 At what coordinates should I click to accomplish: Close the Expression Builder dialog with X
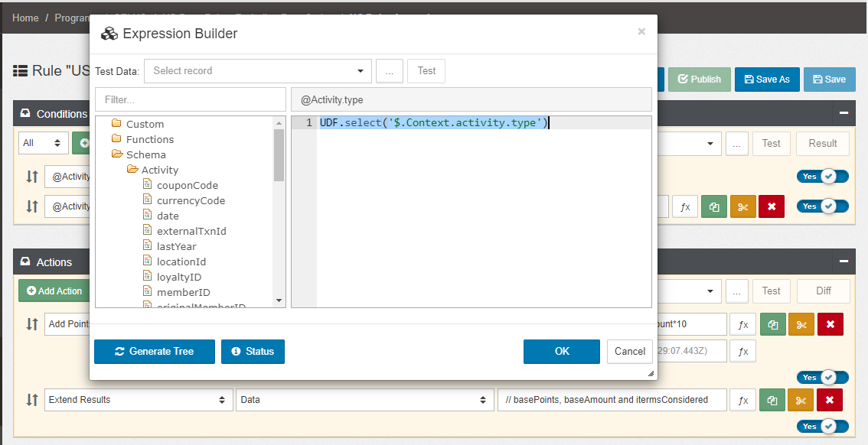(641, 31)
